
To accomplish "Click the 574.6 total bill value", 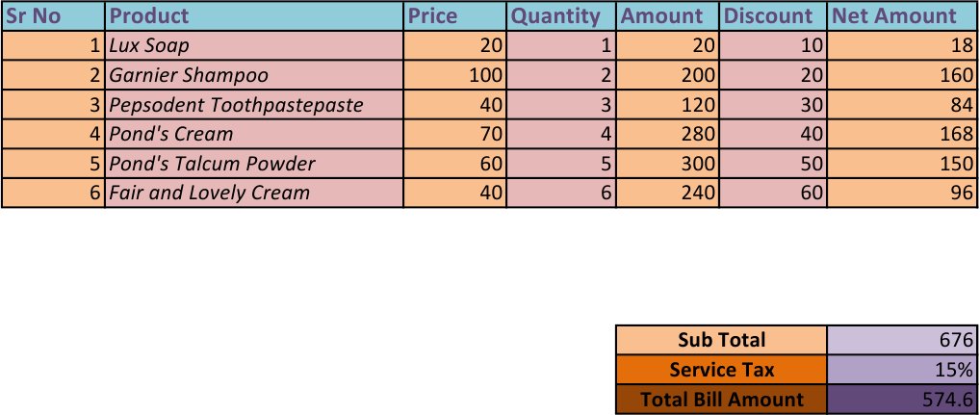I will (903, 400).
